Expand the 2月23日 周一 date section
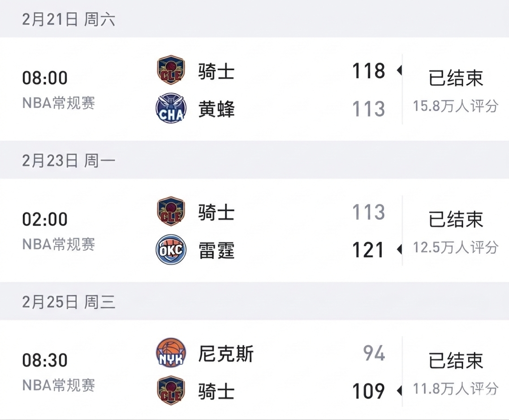This screenshot has width=509, height=420. 68,160
